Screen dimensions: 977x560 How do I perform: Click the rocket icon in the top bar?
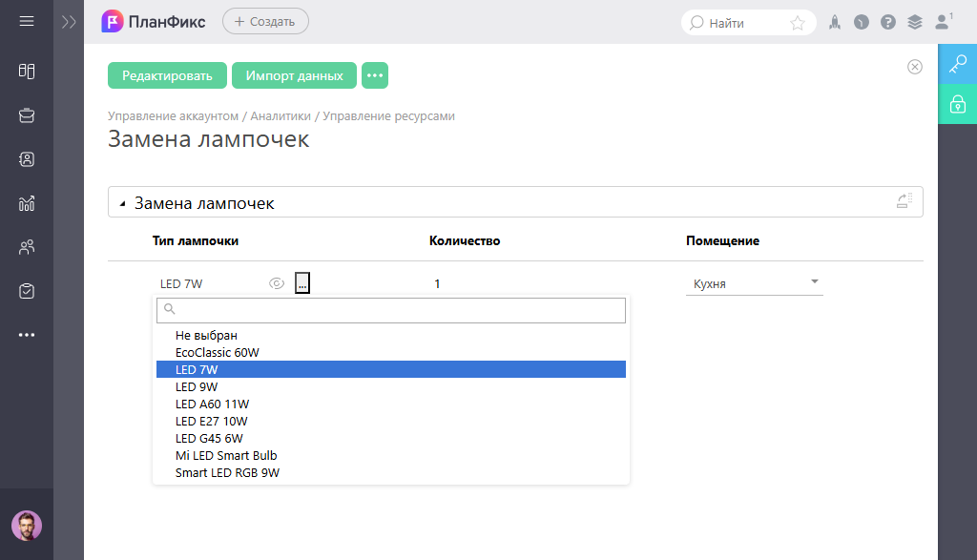[834, 22]
